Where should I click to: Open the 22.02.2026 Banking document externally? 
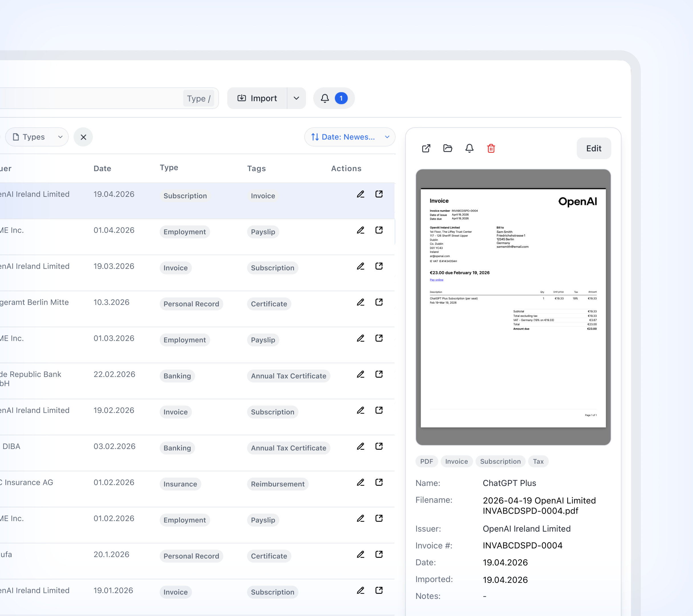pos(379,374)
